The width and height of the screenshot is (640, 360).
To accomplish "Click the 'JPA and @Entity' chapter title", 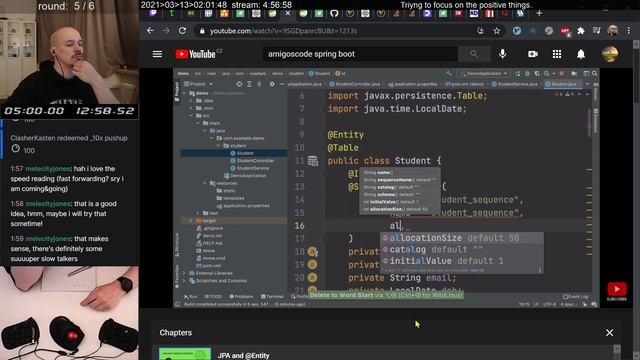I will pyautogui.click(x=243, y=356).
